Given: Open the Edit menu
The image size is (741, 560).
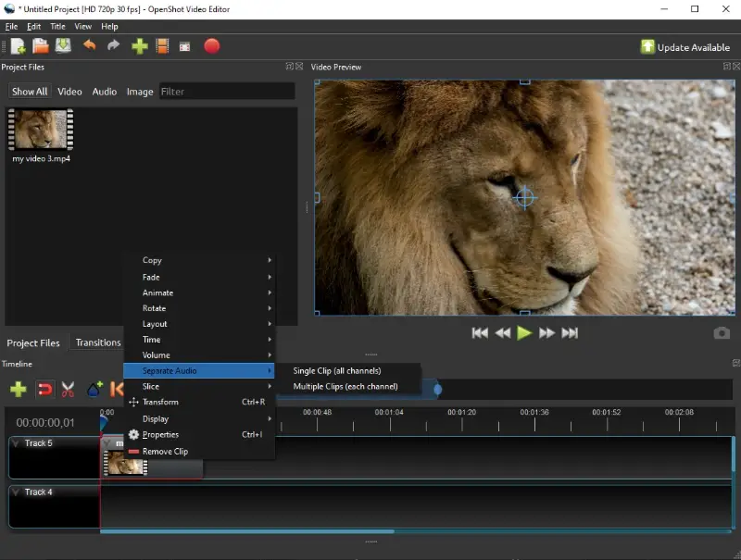Looking at the screenshot, I should [33, 27].
